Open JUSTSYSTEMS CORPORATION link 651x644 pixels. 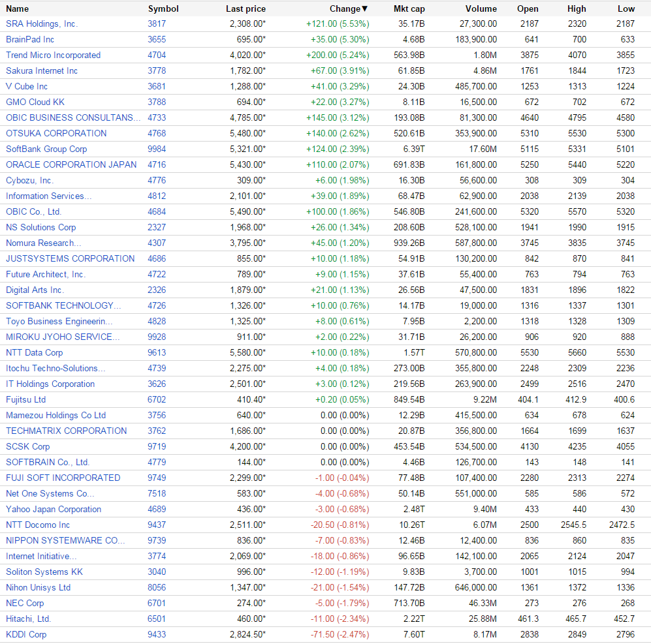[70, 258]
